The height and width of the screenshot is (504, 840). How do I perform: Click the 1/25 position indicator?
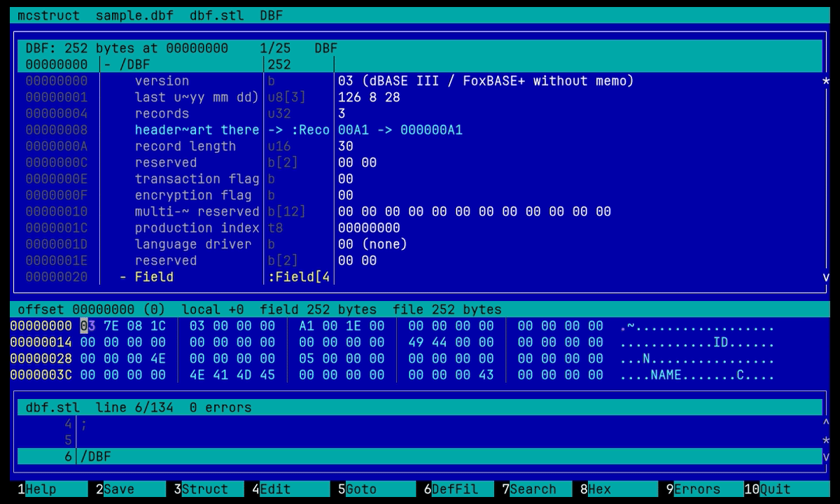click(x=276, y=48)
